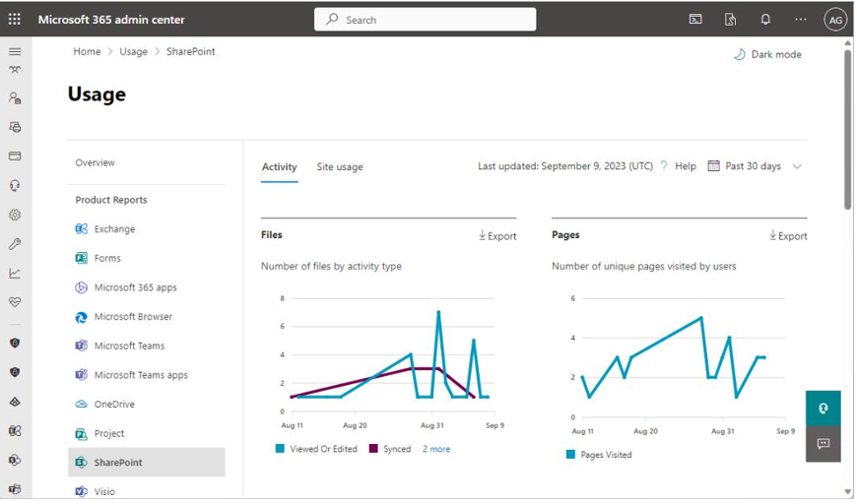Export the Pages chart data

tap(788, 236)
